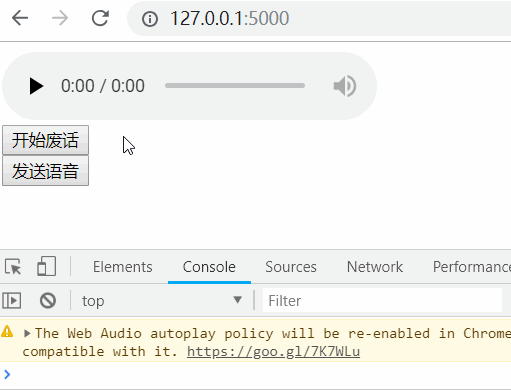Open the Network tab

375,267
